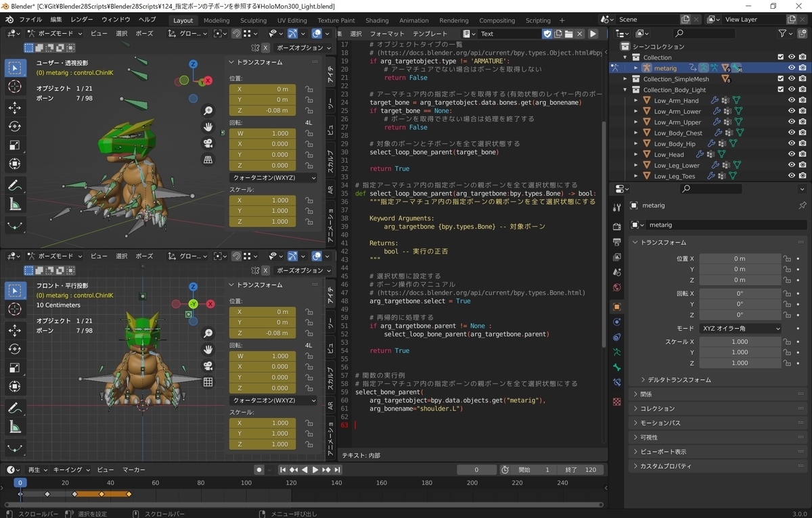This screenshot has height=518, width=812.
Task: Click the pan hand icon in the user perspective viewport
Action: coord(208,127)
